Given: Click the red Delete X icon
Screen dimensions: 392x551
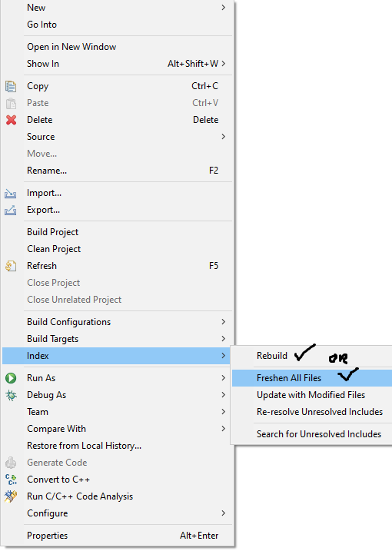Looking at the screenshot, I should click(11, 120).
